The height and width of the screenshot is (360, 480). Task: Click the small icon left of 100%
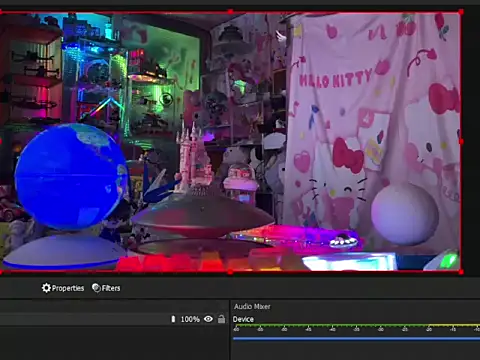(x=173, y=319)
